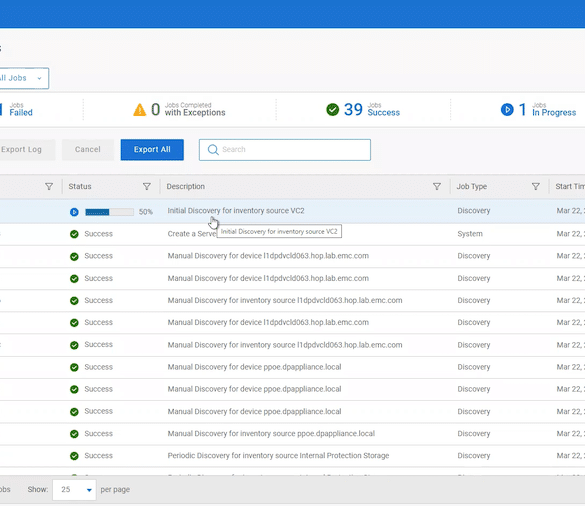Click the in-progress icon on VC2 discovery row
585x506 pixels.
click(x=74, y=212)
